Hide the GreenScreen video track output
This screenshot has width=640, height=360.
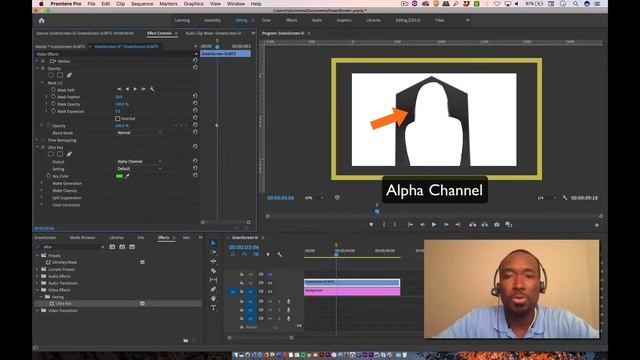[270, 283]
